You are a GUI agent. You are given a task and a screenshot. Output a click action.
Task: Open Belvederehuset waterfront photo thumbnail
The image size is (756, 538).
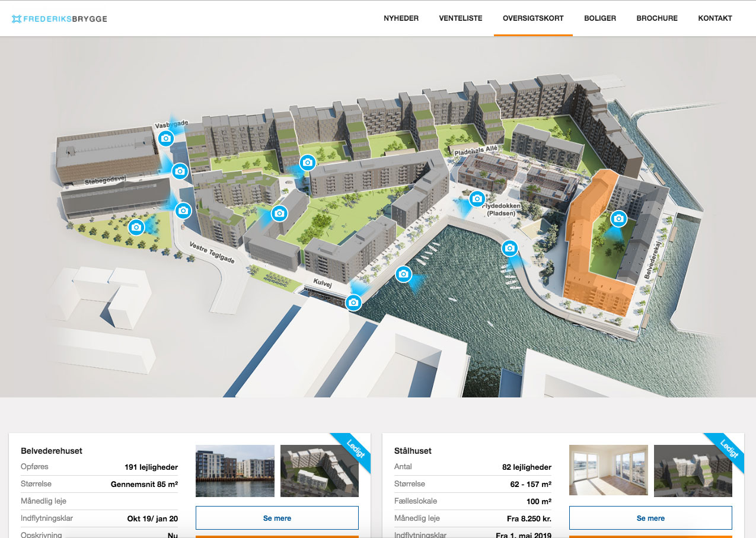[x=235, y=471]
